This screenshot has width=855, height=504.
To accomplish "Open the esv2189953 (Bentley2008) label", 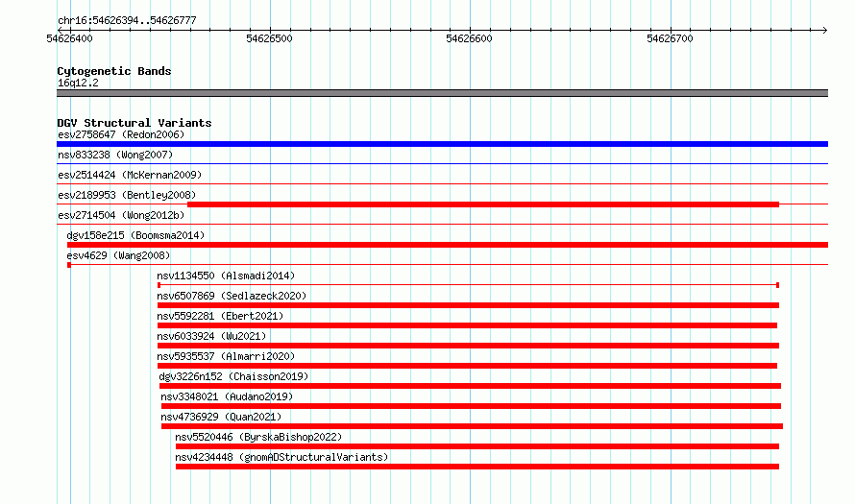I will 127,195.
